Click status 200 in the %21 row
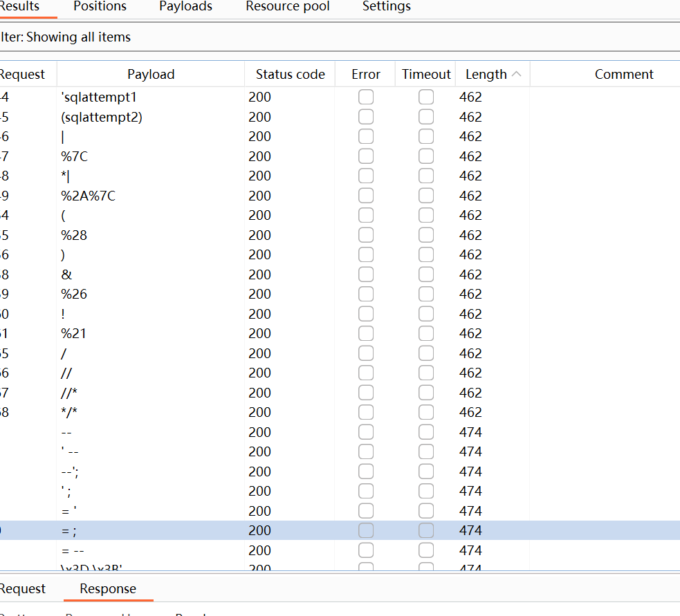Viewport: 680px width, 616px height. pos(260,333)
